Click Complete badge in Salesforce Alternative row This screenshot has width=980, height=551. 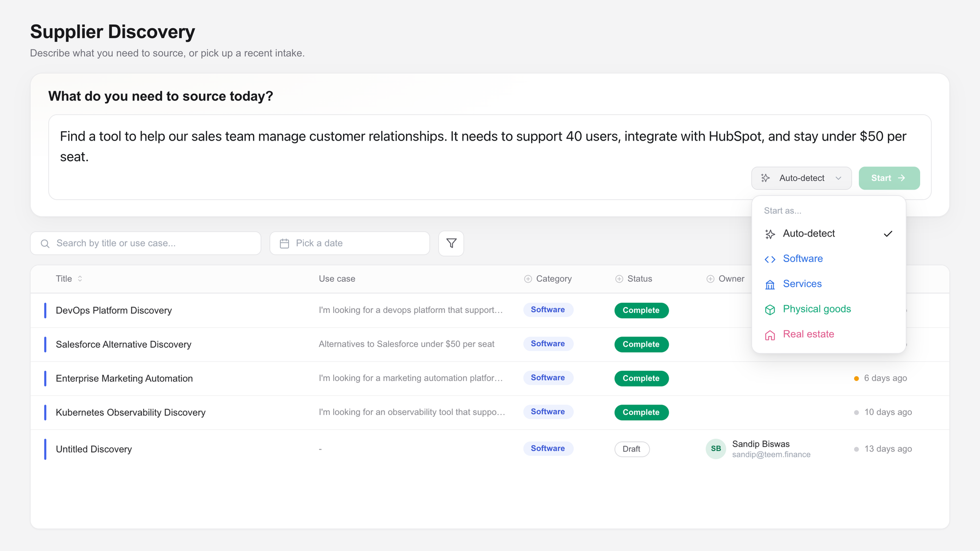coord(641,344)
